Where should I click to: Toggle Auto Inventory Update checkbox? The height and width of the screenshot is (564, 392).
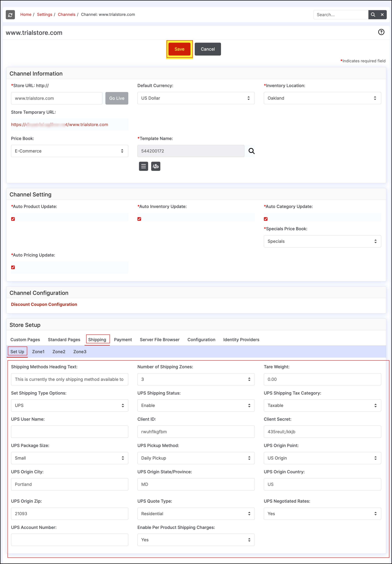point(139,219)
